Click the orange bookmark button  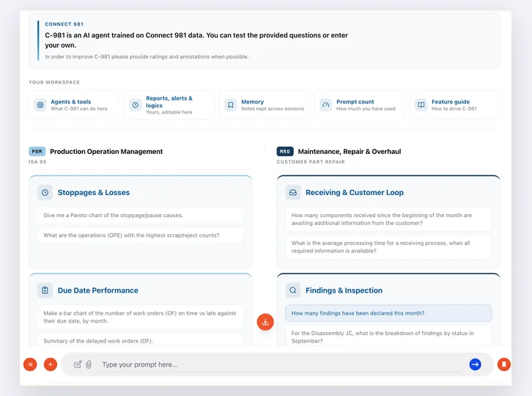pos(504,364)
